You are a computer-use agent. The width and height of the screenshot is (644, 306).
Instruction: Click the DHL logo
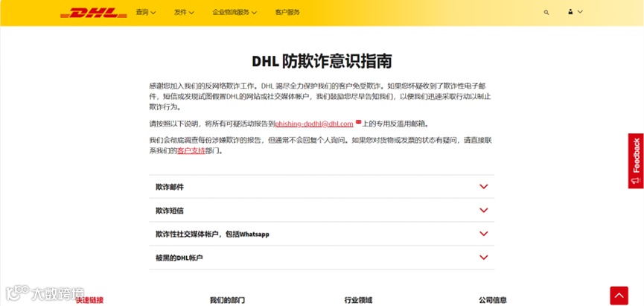point(94,13)
